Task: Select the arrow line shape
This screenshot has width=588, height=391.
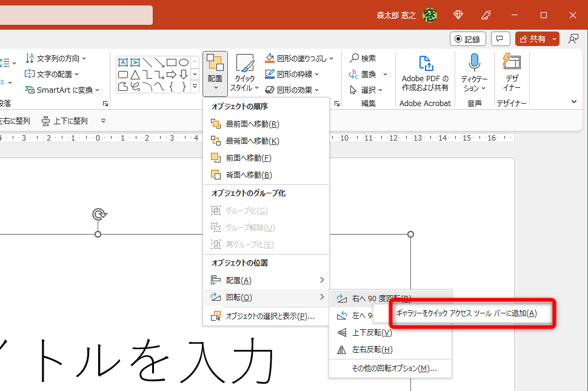Action: (x=159, y=62)
